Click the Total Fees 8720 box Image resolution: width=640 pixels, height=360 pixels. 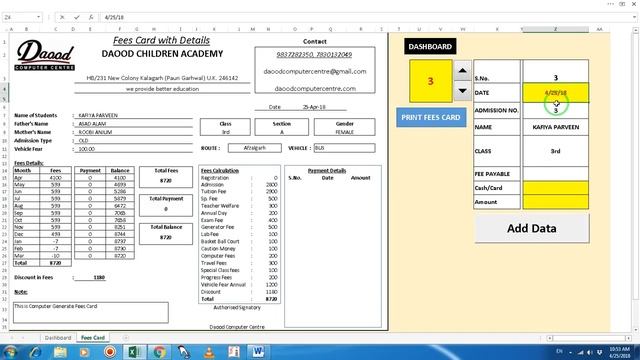pyautogui.click(x=166, y=176)
